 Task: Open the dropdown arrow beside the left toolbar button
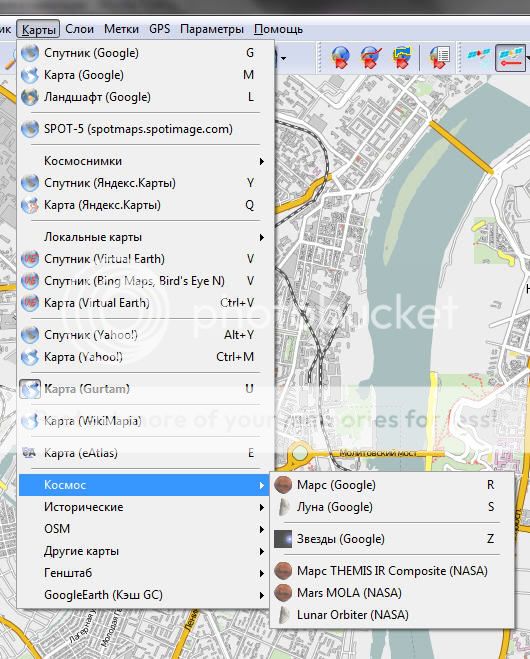coord(284,58)
